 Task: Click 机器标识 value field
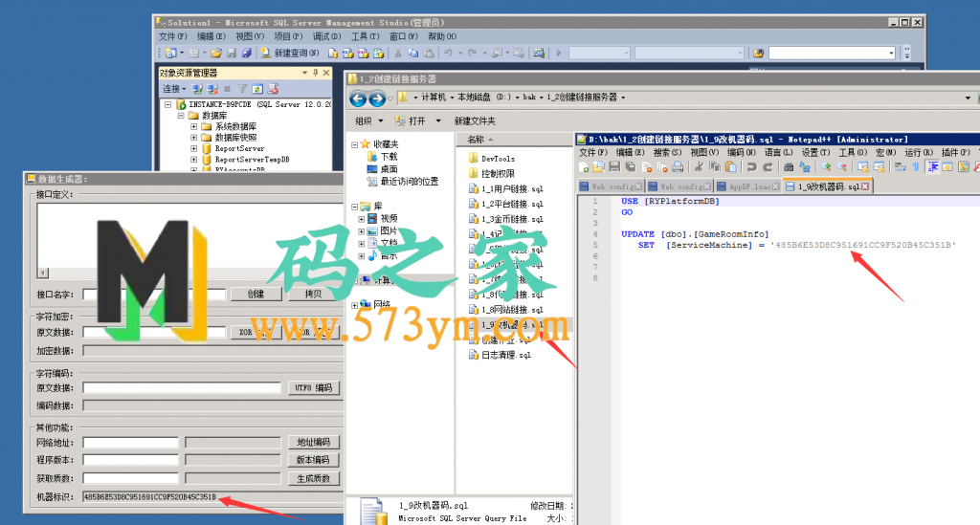(213, 497)
